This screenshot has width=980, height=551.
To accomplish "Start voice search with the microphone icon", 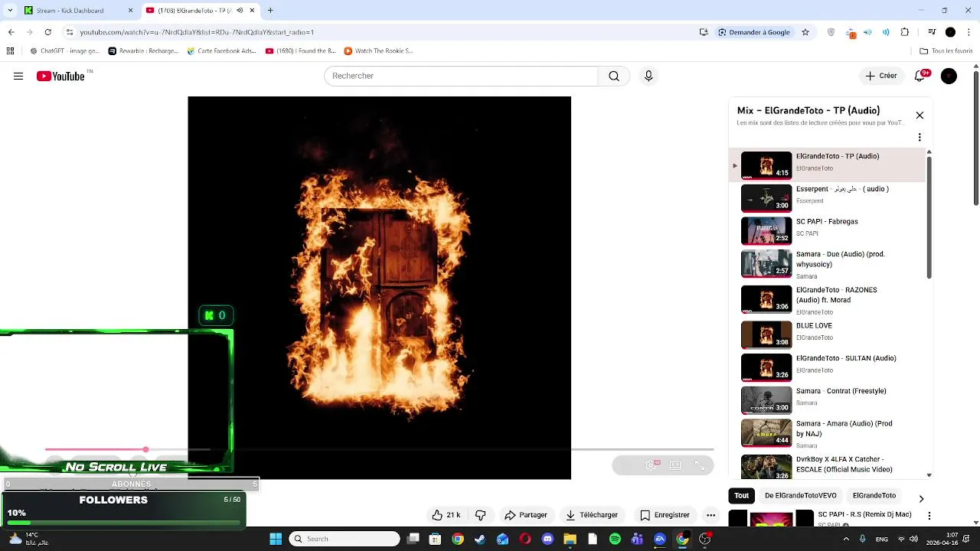I will [648, 76].
